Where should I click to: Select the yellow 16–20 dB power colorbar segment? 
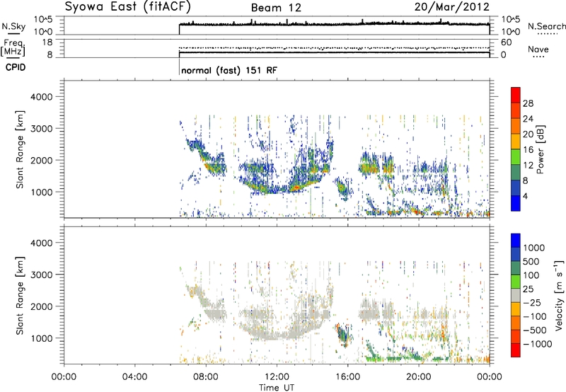[516, 142]
